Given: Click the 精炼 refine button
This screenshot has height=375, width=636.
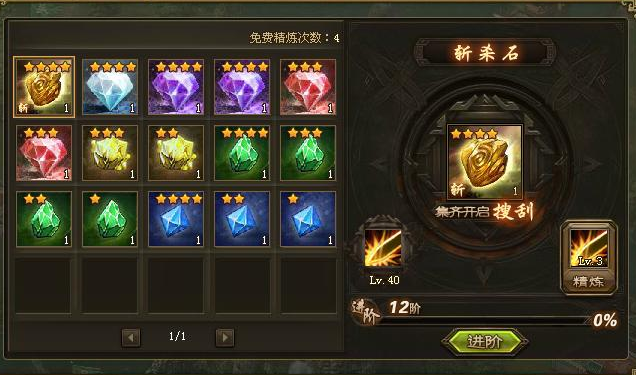Looking at the screenshot, I should [x=589, y=282].
